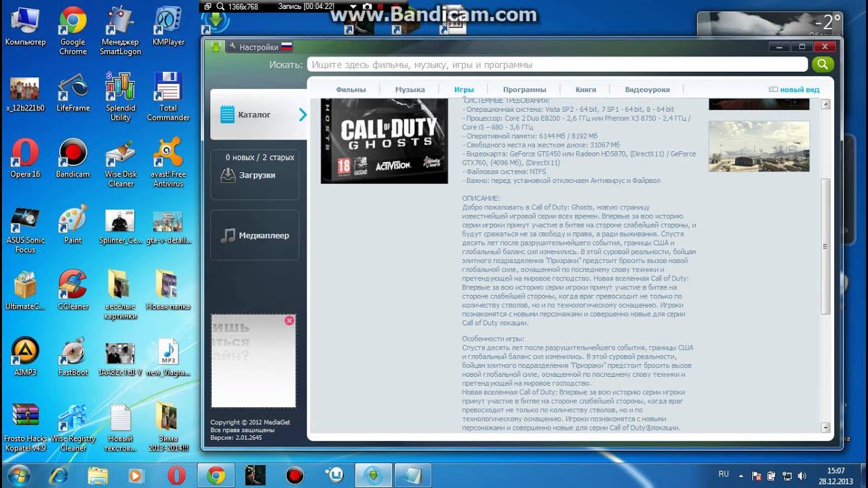This screenshot has width=868, height=488.
Task: Click the RU language indicator
Action: pos(724,474)
